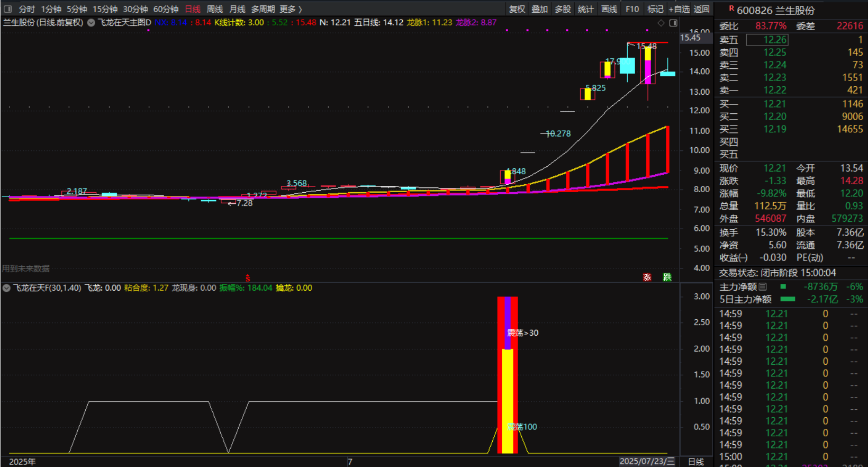The height and width of the screenshot is (467, 868).
Task: Add stock via +自选 button
Action: pyautogui.click(x=679, y=9)
